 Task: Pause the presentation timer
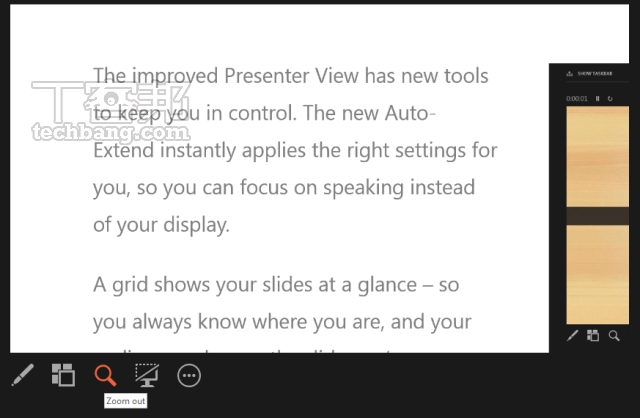[x=598, y=98]
